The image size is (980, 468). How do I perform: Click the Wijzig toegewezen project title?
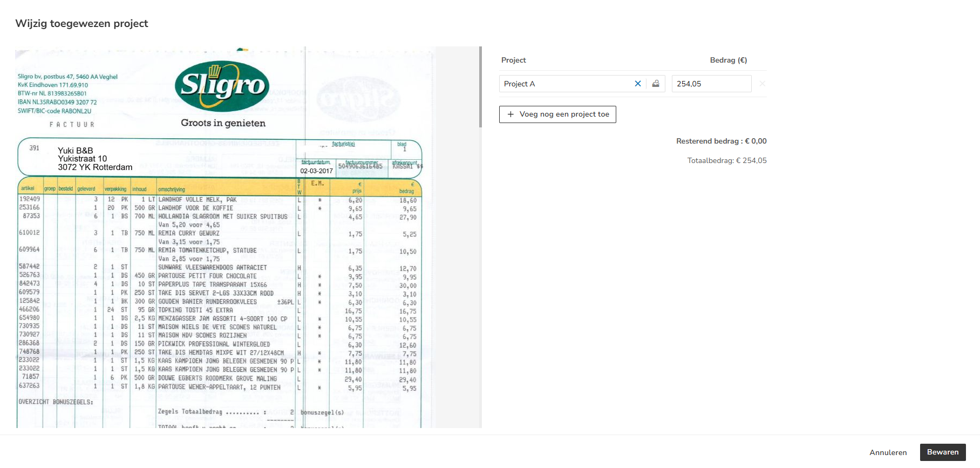point(81,23)
